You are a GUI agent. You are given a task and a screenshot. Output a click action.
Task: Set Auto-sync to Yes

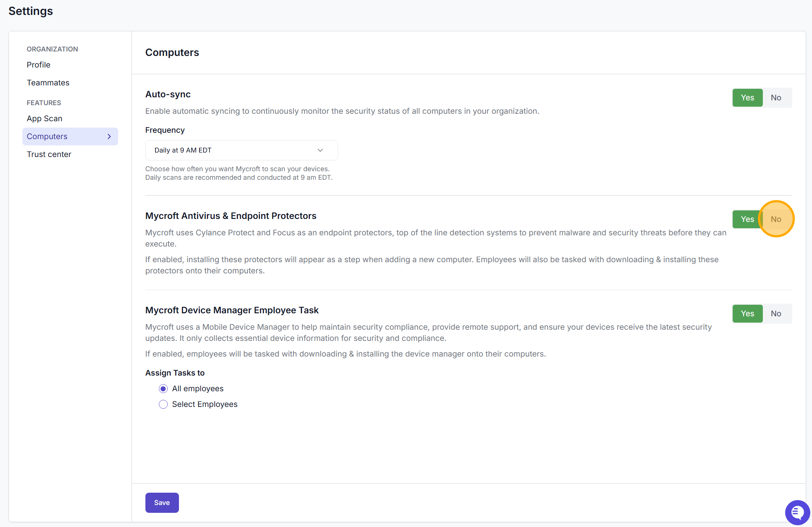(x=747, y=98)
